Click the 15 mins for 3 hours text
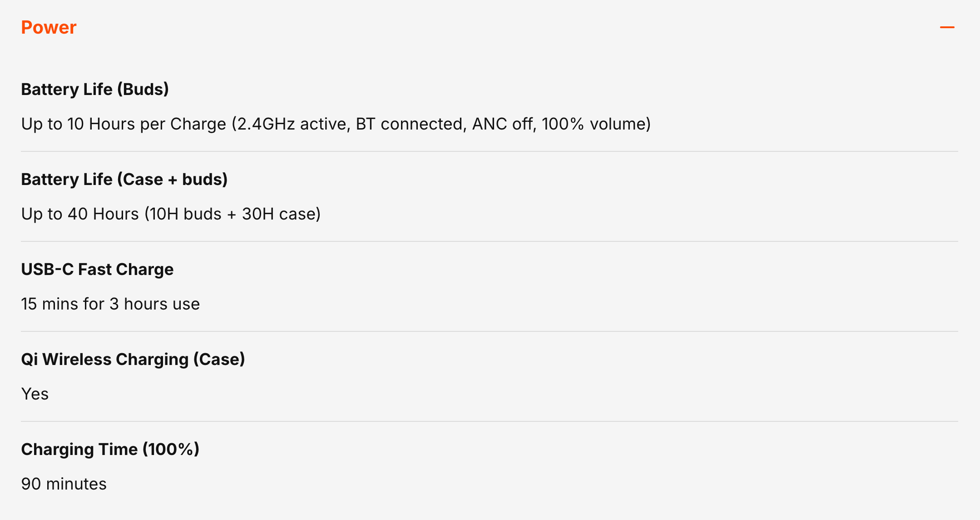This screenshot has width=980, height=520. 110,304
